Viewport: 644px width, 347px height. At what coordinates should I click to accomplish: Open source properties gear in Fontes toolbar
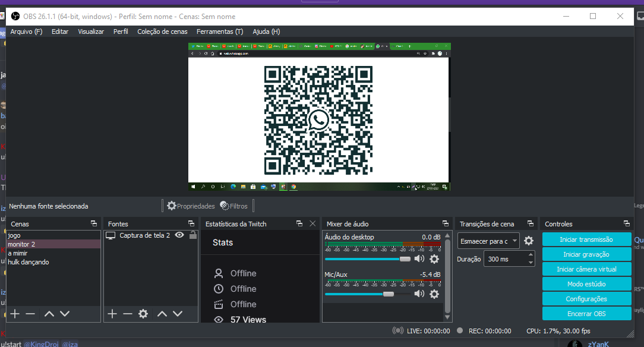click(x=143, y=314)
